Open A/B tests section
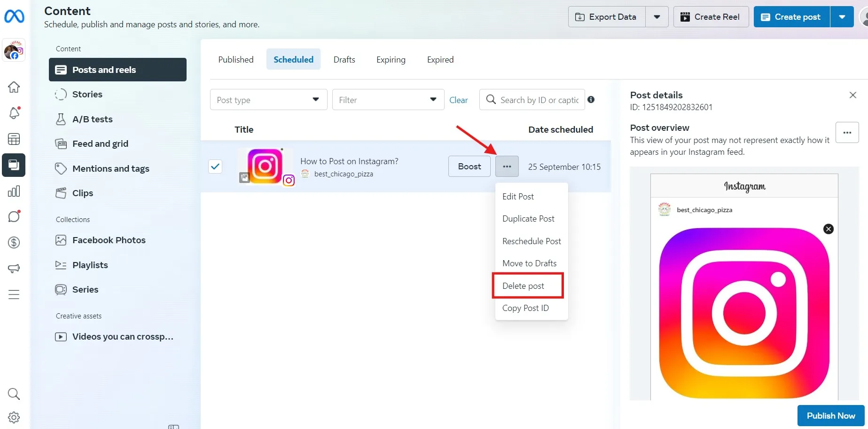Viewport: 868px width, 429px height. point(117,119)
